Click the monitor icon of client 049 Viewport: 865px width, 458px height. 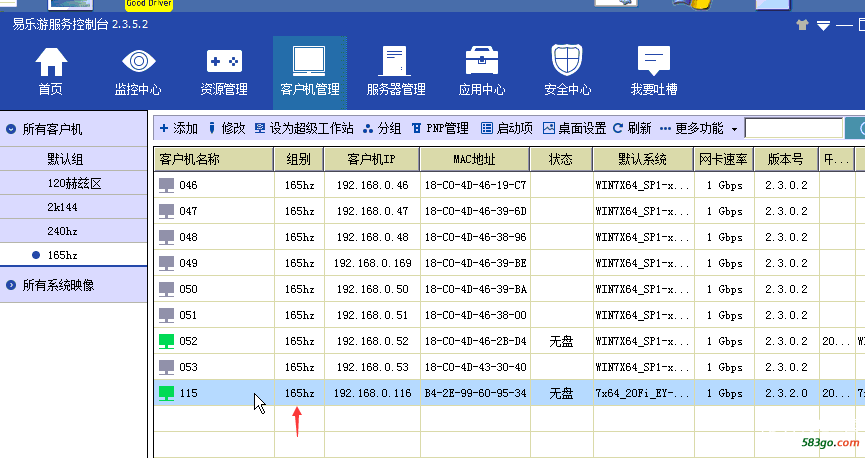click(x=167, y=263)
